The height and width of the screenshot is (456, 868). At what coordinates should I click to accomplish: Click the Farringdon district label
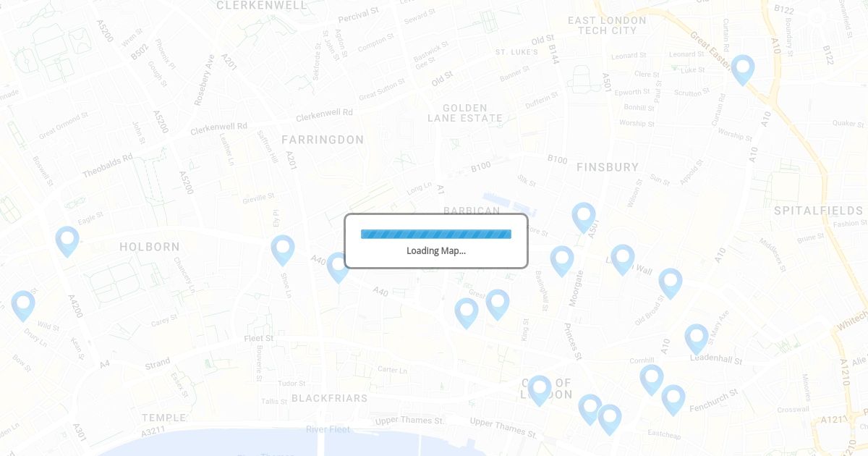tap(323, 140)
